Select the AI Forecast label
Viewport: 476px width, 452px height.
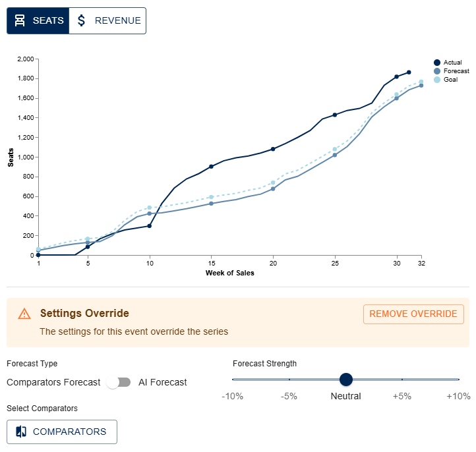(x=163, y=382)
